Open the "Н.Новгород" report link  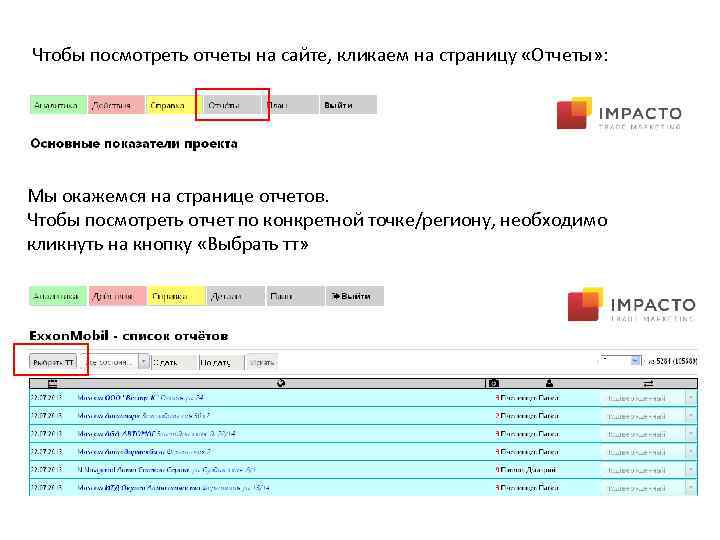click(166, 470)
